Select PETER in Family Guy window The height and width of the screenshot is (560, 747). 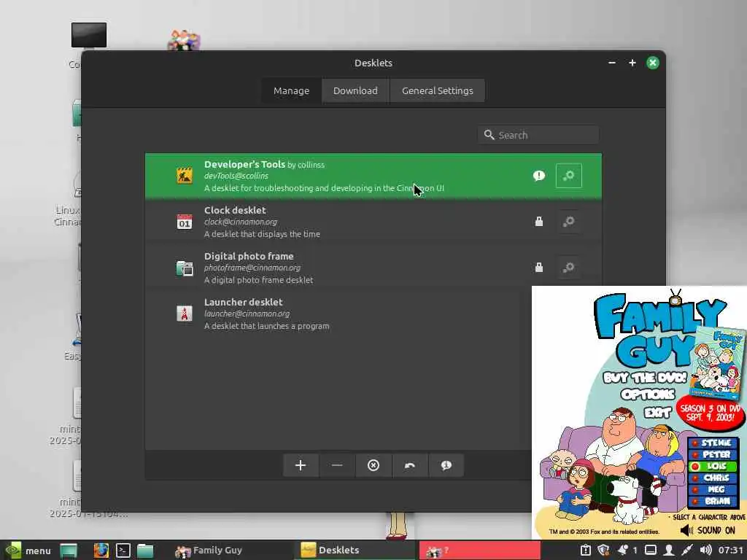(x=713, y=454)
